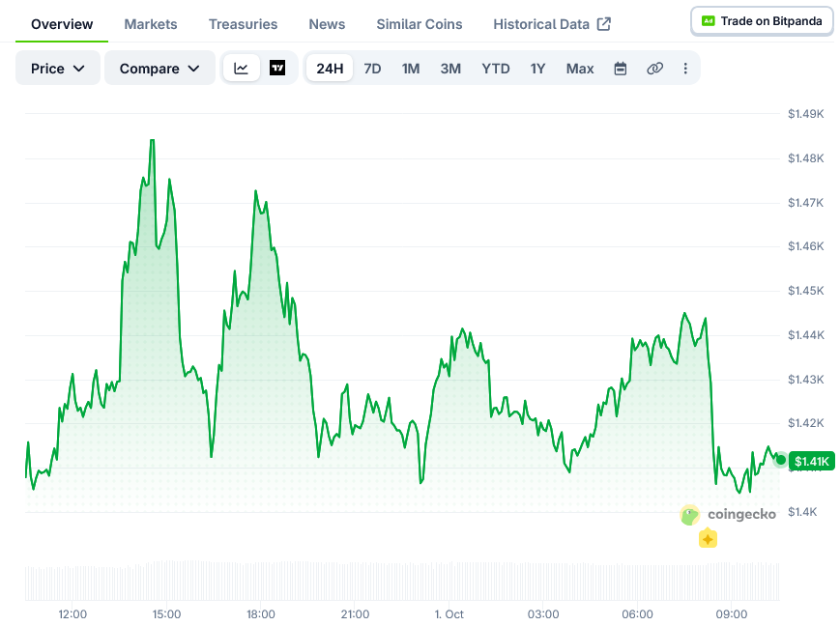Click the external link icon beside Historical Data
Screen dimensions: 840x626
coord(604,24)
